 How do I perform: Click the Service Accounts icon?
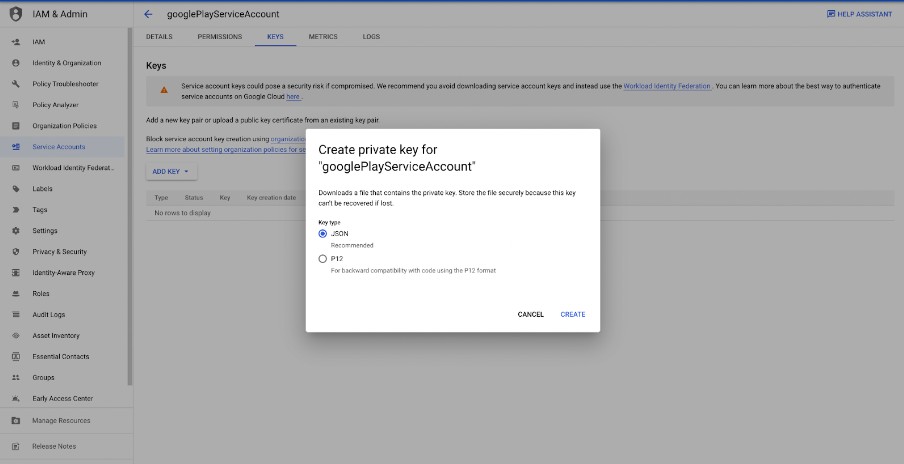click(x=16, y=146)
